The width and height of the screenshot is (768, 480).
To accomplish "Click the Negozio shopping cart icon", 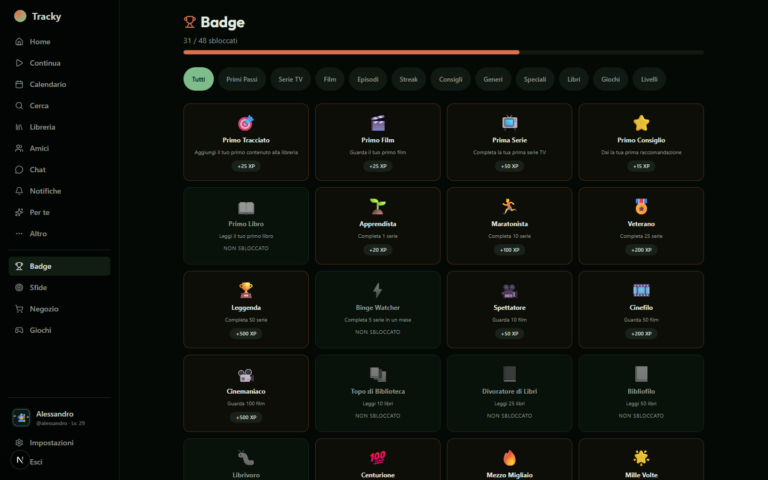I will click(19, 309).
